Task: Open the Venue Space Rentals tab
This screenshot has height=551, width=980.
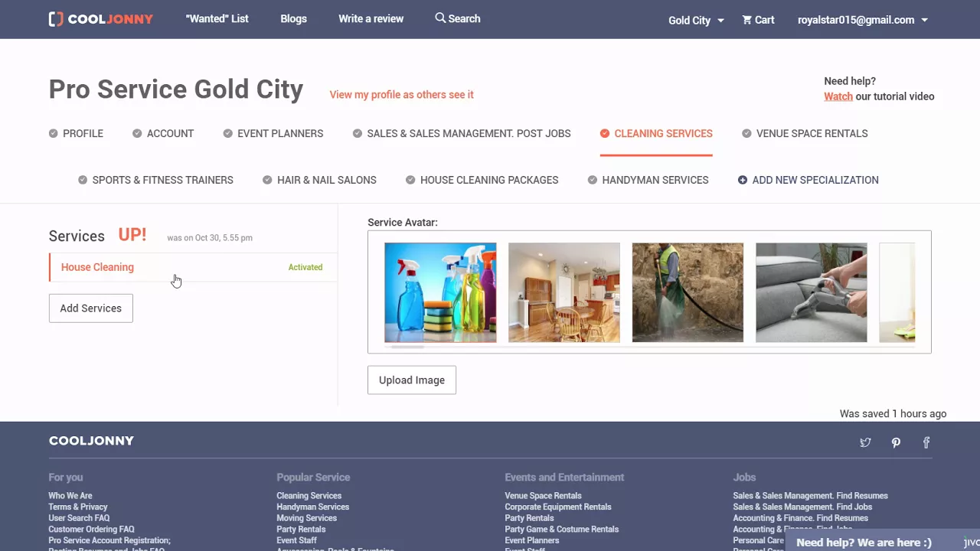Action: [x=812, y=133]
